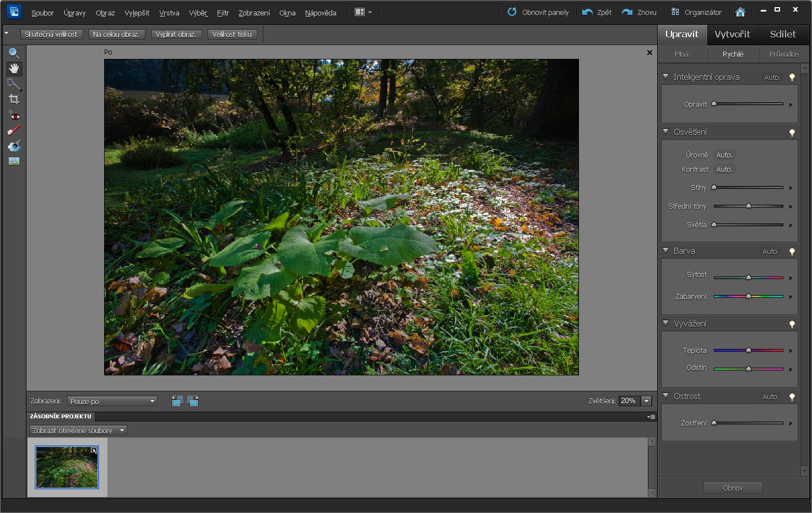Collapse the Inteligentní oprava section
The height and width of the screenshot is (513, 812).
[x=665, y=77]
